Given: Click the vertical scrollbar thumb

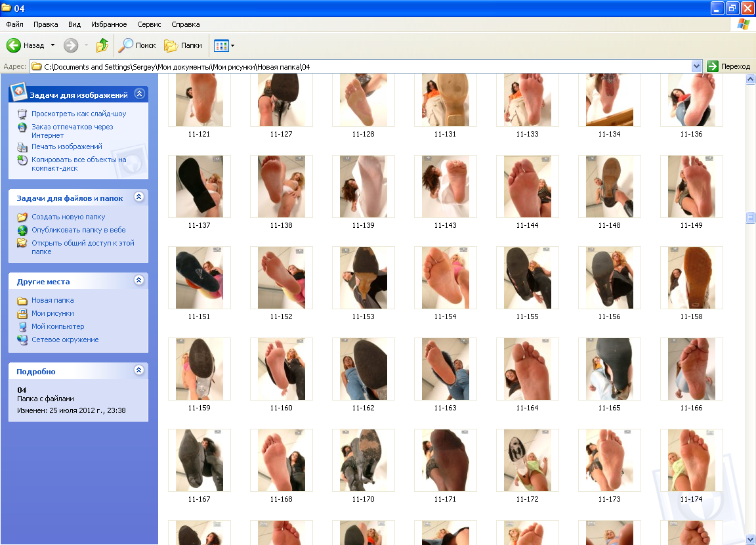Looking at the screenshot, I should (750, 217).
